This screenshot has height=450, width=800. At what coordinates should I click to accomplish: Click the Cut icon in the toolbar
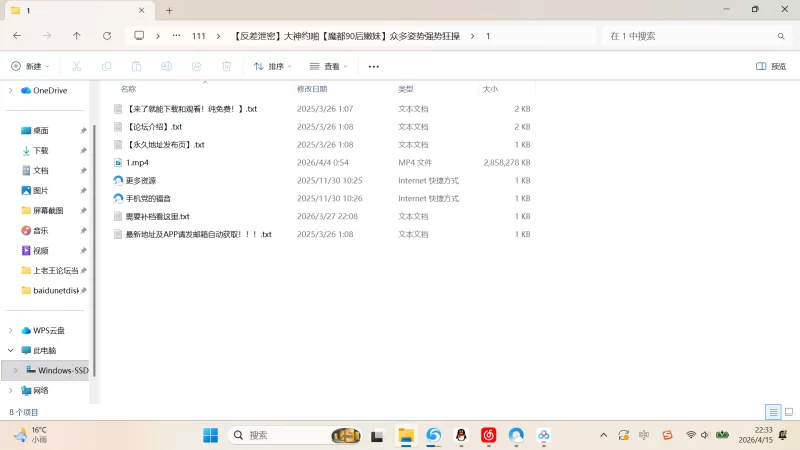[x=75, y=66]
